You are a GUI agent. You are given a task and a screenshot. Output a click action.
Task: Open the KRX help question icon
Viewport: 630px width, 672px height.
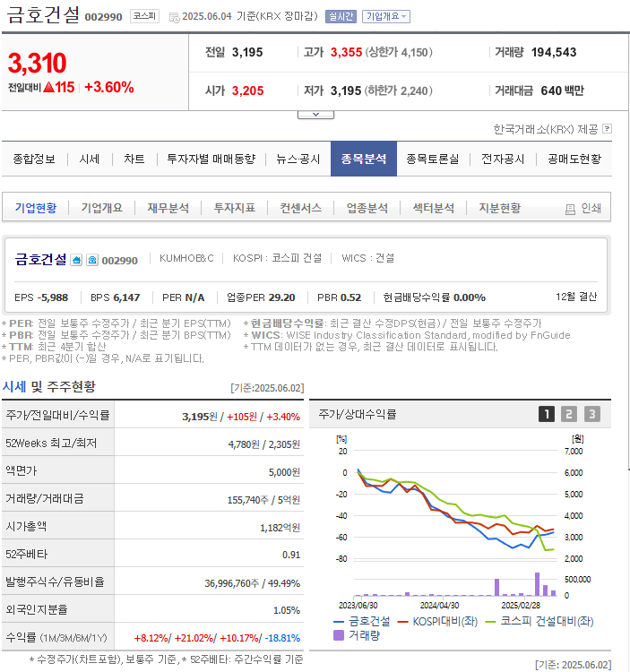607,128
